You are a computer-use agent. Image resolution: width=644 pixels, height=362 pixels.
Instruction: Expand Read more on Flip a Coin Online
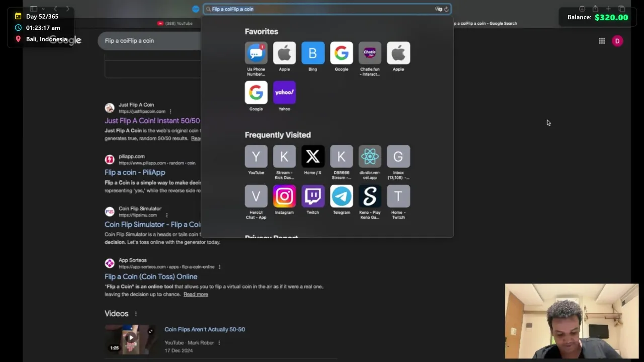(196, 294)
